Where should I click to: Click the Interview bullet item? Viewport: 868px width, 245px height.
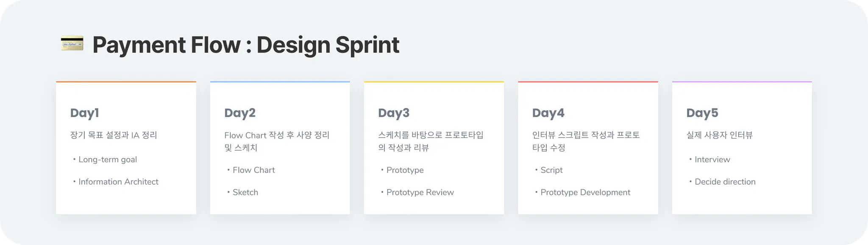tap(712, 160)
